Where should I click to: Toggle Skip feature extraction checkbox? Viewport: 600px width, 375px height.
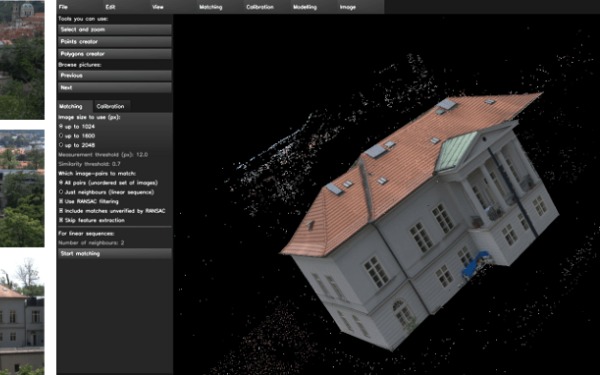point(92,220)
